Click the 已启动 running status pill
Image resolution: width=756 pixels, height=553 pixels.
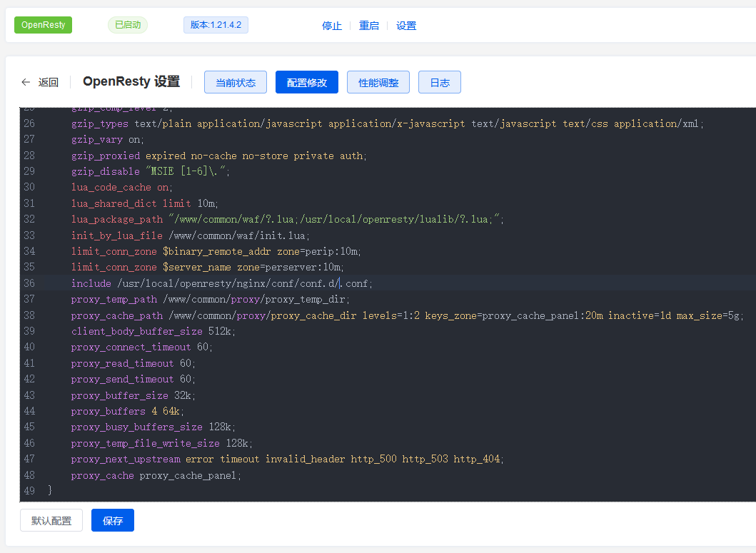point(127,24)
